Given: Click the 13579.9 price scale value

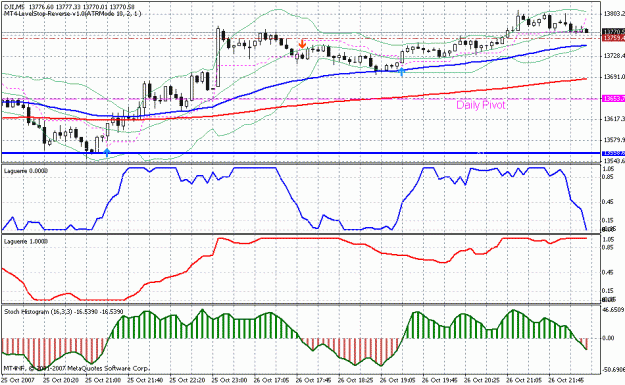Looking at the screenshot, I should tap(614, 140).
